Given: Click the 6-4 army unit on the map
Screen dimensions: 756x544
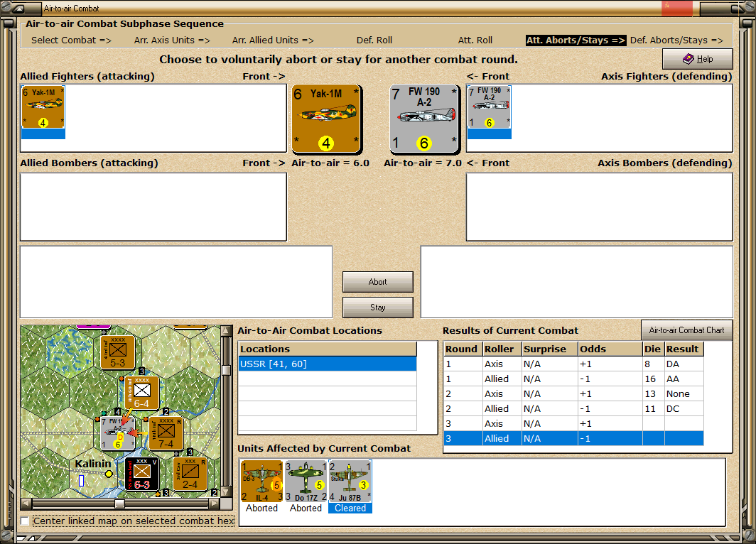Looking at the screenshot, I should [x=142, y=393].
